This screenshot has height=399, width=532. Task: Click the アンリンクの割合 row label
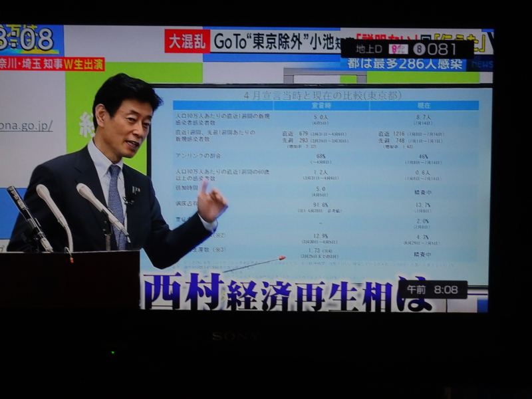[198, 156]
